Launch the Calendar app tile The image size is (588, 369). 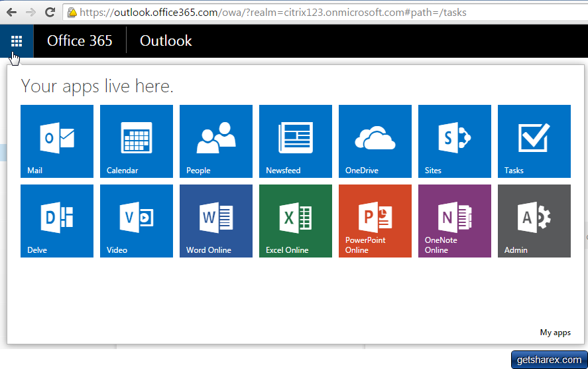coord(137,141)
